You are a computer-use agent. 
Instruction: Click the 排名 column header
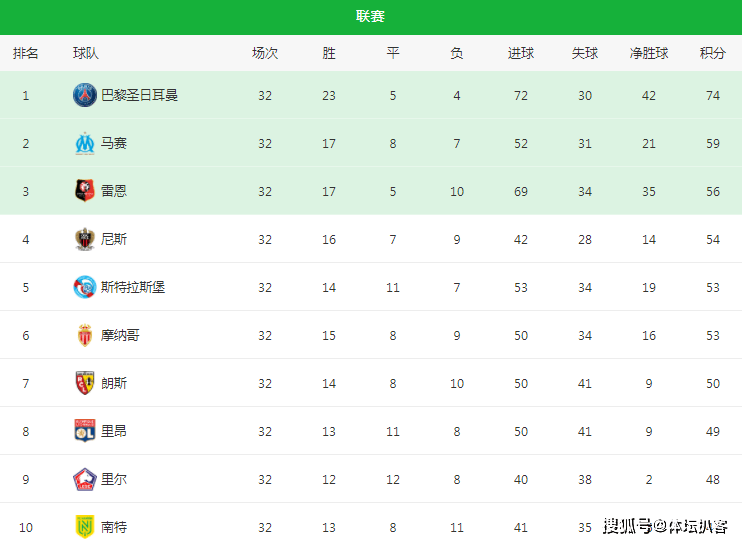tap(26, 53)
